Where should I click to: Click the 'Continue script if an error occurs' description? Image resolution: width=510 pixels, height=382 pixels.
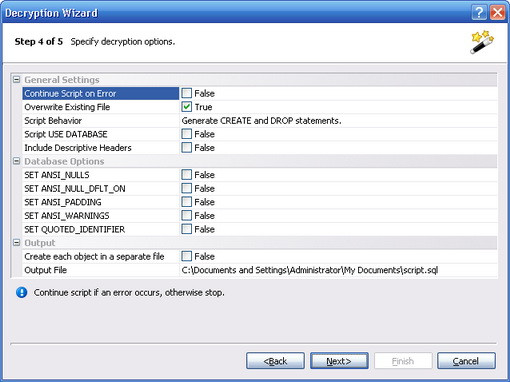pyautogui.click(x=129, y=293)
